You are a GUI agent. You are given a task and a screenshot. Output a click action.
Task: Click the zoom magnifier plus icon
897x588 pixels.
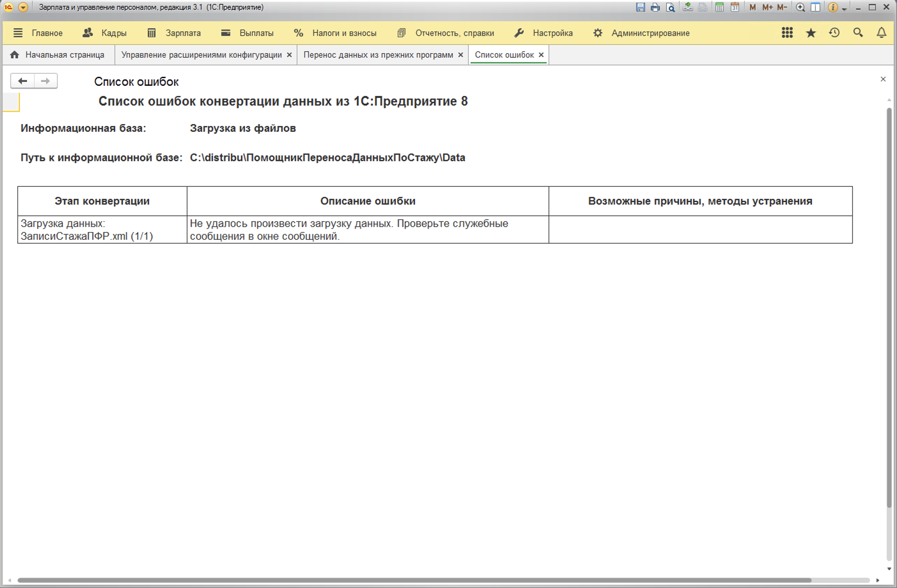point(800,7)
